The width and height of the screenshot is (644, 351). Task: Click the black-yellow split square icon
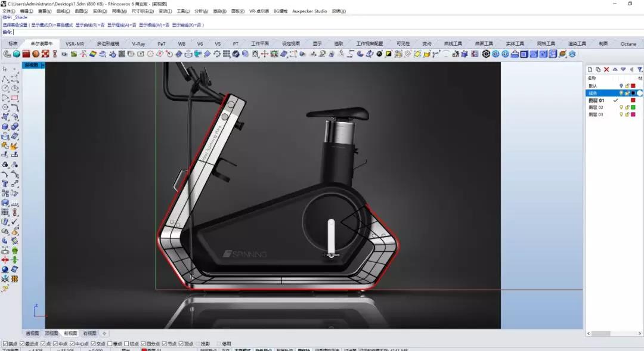[x=389, y=54]
